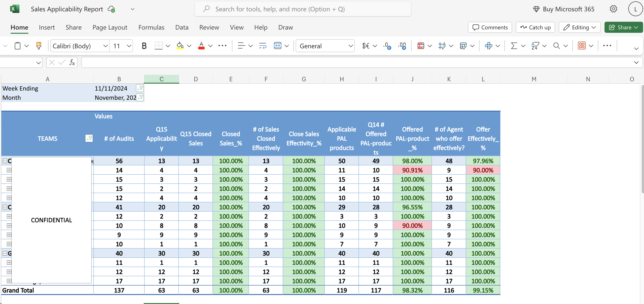Image resolution: width=644 pixels, height=304 pixels.
Task: Click the Catch up button
Action: tap(535, 27)
